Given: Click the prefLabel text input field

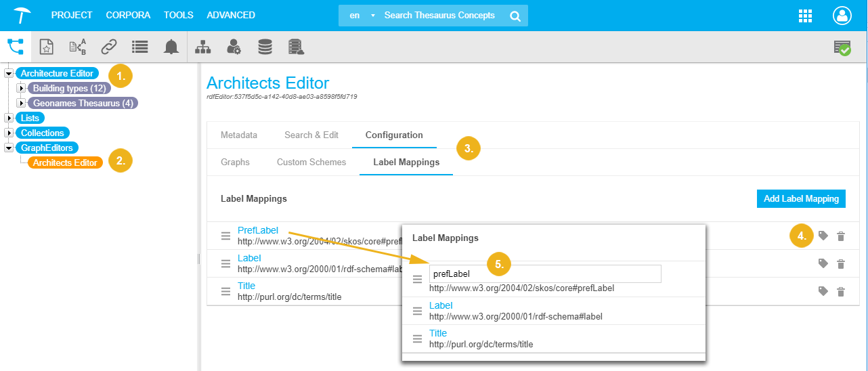Looking at the screenshot, I should coord(544,274).
